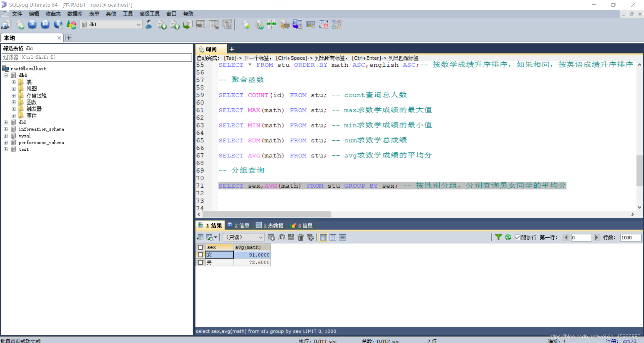Collapse the db1 database tree node
The image size is (644, 343).
click(6, 75)
